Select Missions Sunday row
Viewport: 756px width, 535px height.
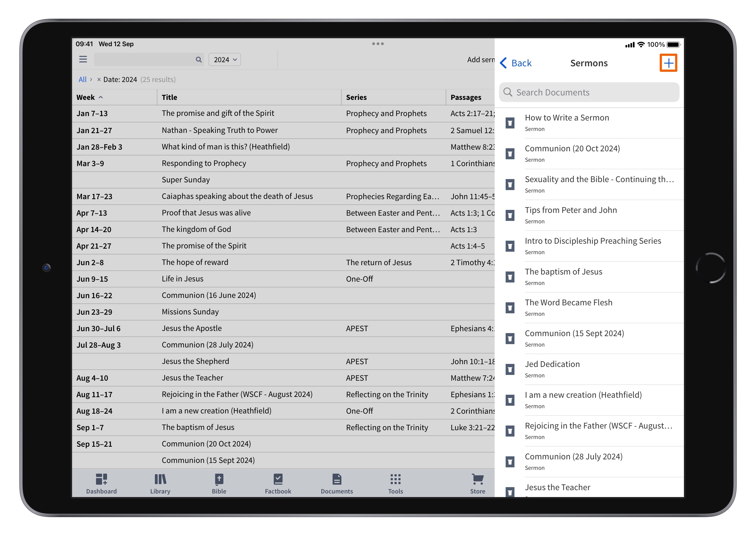click(283, 312)
